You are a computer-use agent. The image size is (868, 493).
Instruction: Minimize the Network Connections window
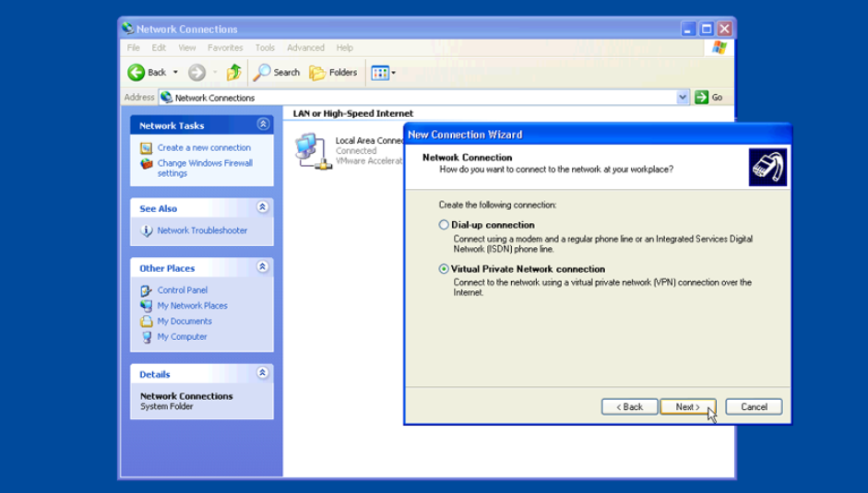point(688,29)
